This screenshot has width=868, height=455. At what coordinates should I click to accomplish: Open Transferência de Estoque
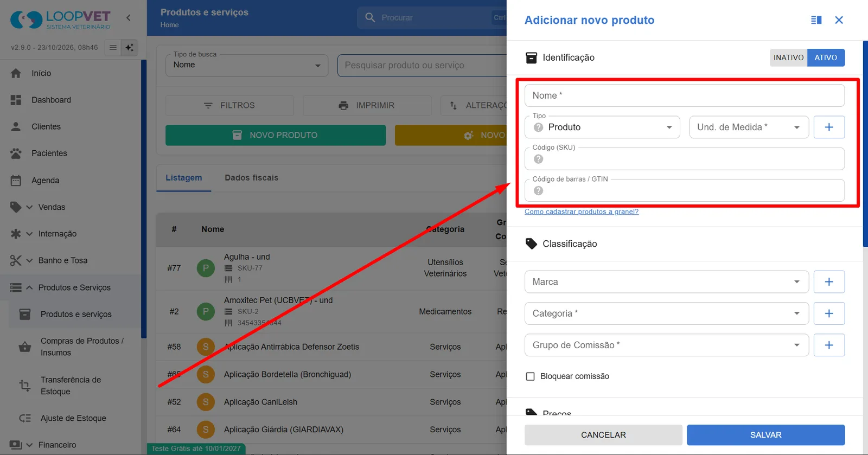pos(71,386)
